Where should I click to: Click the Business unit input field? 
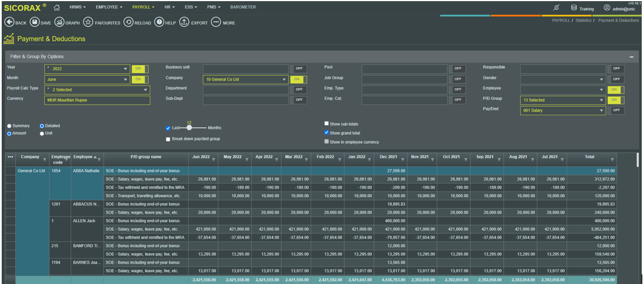click(x=246, y=69)
